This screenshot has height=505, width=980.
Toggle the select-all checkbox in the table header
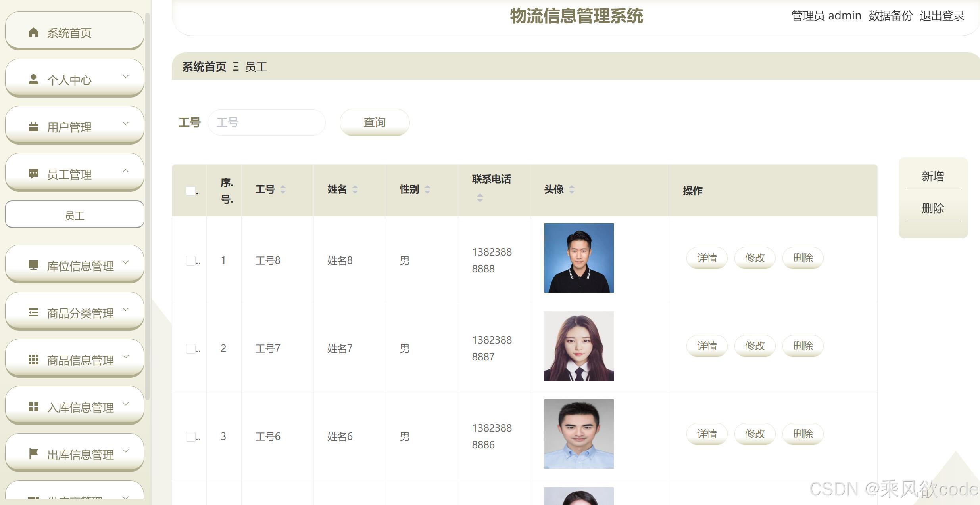coord(190,191)
